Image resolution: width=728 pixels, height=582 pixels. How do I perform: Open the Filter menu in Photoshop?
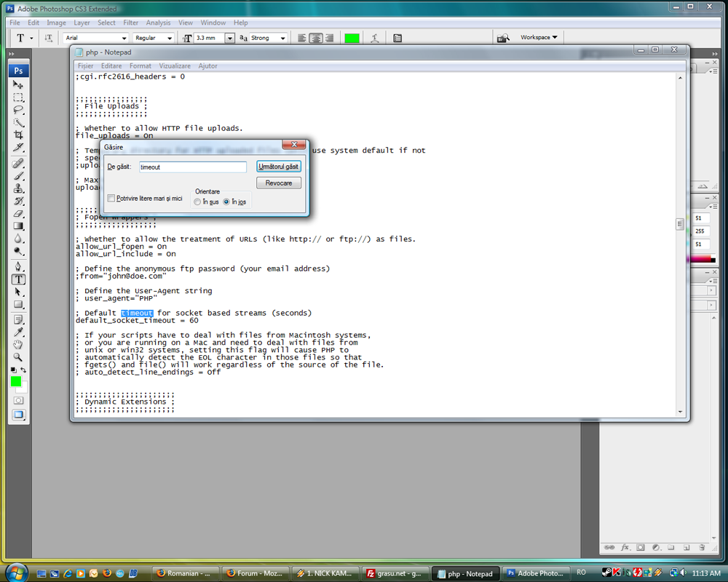(x=130, y=23)
